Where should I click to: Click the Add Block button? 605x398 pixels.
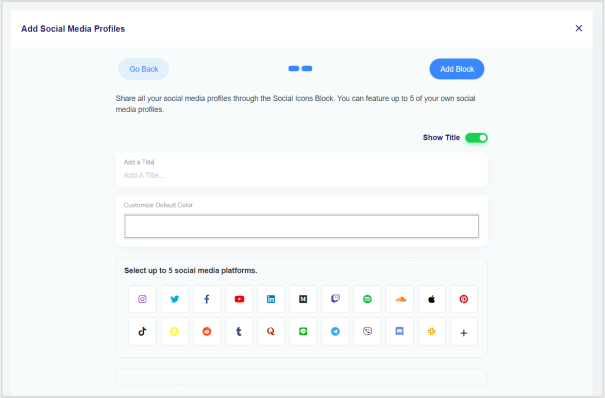457,69
